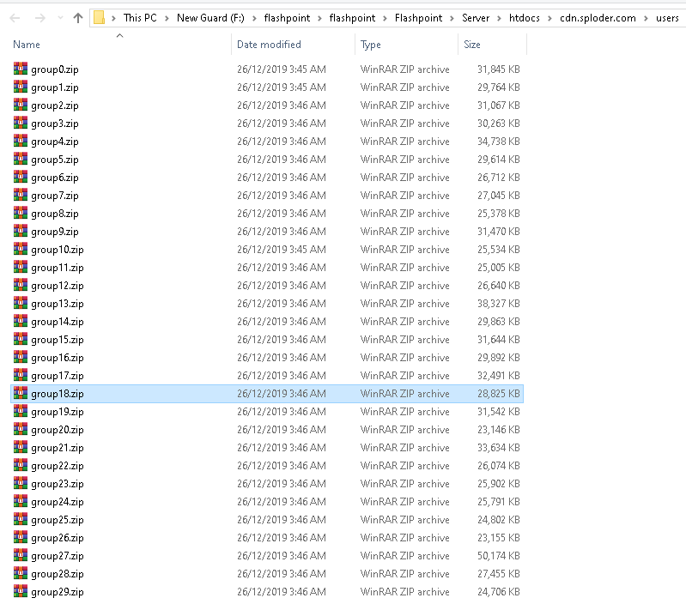
Task: Sort files by the Size column header
Action: pyautogui.click(x=471, y=45)
